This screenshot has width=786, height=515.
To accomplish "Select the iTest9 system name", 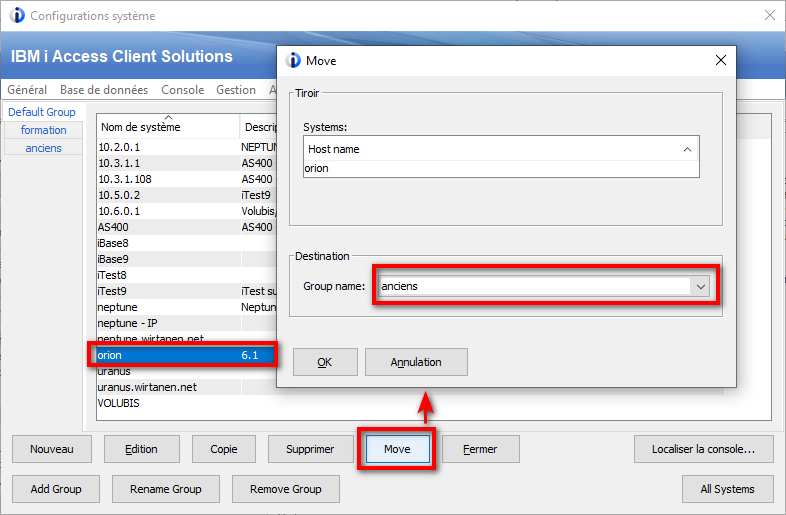I will (112, 291).
